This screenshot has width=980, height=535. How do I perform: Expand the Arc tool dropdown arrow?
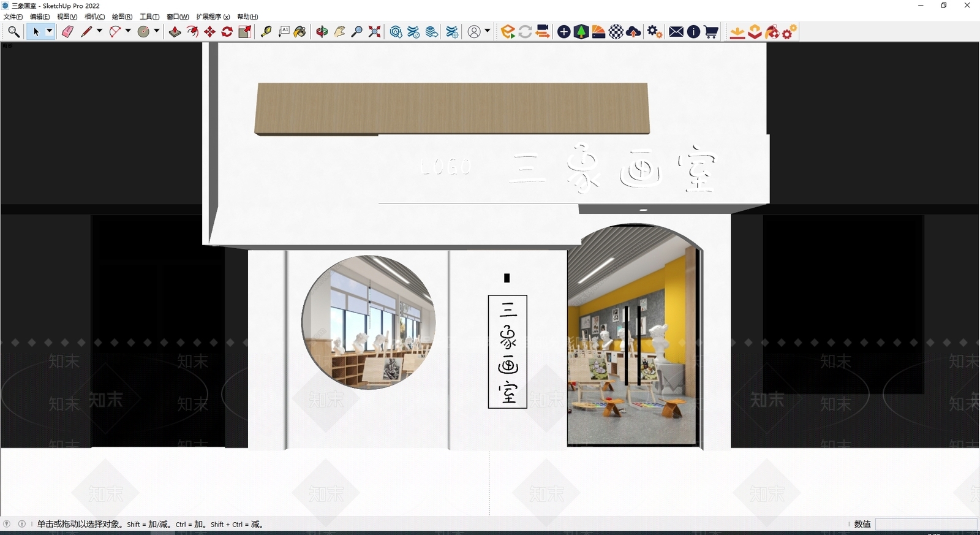(128, 31)
